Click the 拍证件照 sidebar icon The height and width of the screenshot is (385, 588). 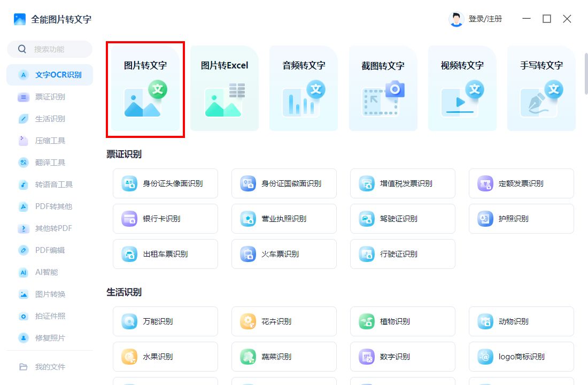[x=23, y=316]
